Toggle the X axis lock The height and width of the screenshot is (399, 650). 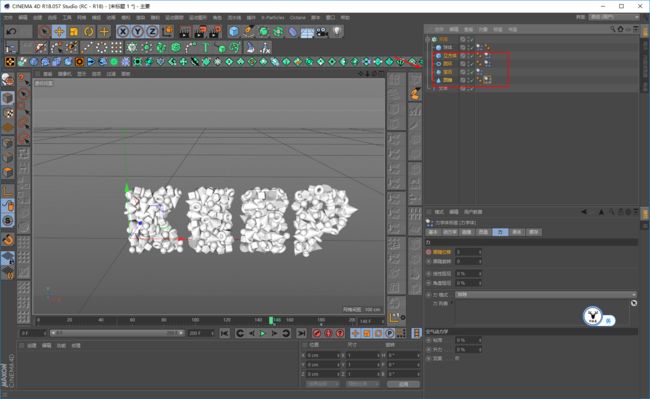(123, 31)
